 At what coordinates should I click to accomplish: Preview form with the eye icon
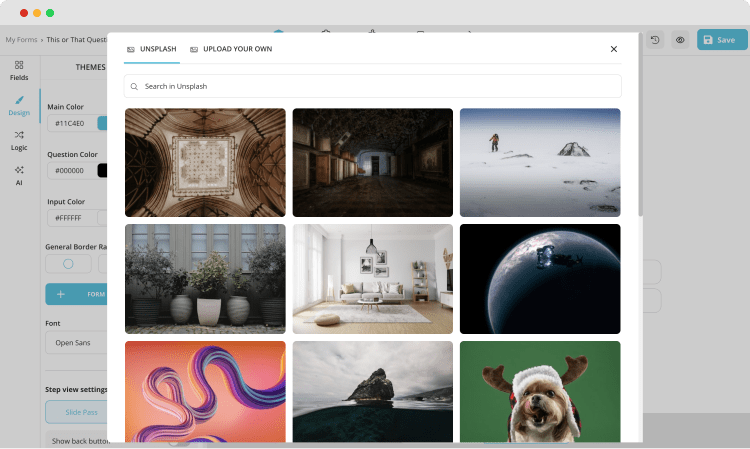coord(679,40)
